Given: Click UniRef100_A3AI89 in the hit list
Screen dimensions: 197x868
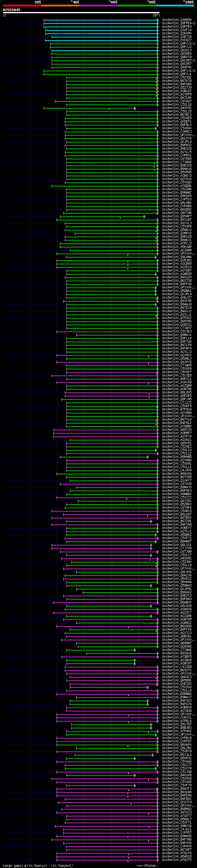Looking at the screenshot, I should [176, 382].
